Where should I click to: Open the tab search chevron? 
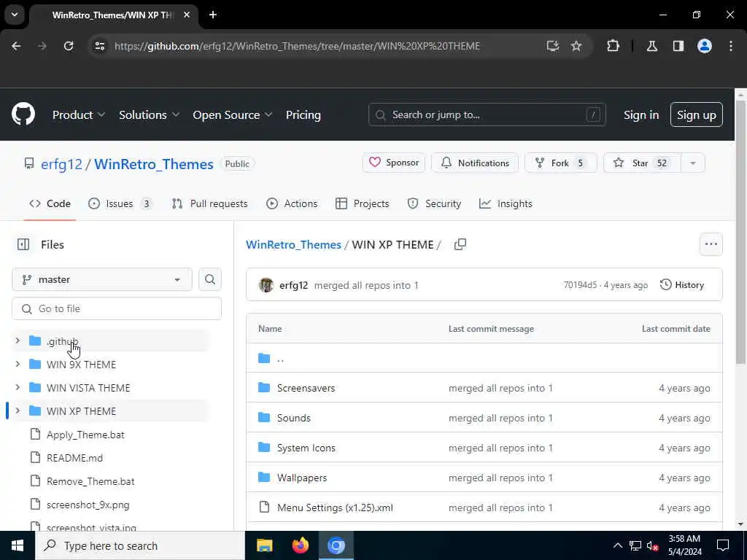15,15
